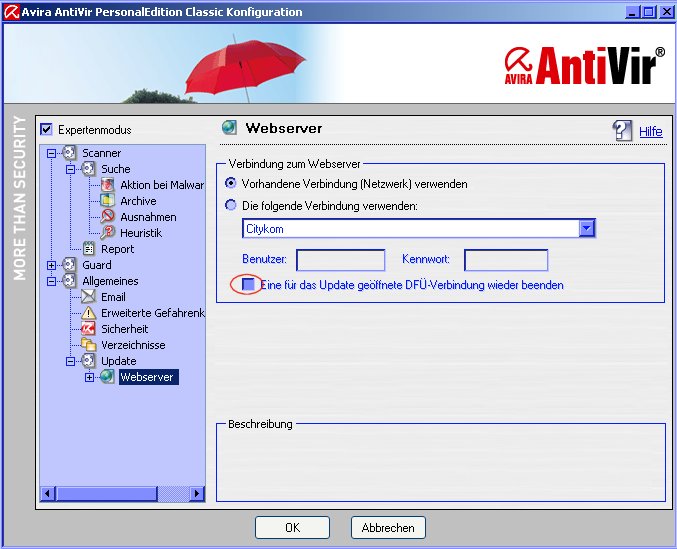Click the globe icon beside Webserver heading
677x549 pixels.
click(x=229, y=128)
